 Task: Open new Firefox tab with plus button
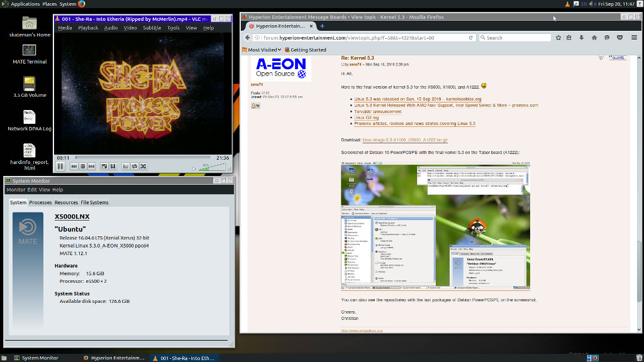(322, 26)
